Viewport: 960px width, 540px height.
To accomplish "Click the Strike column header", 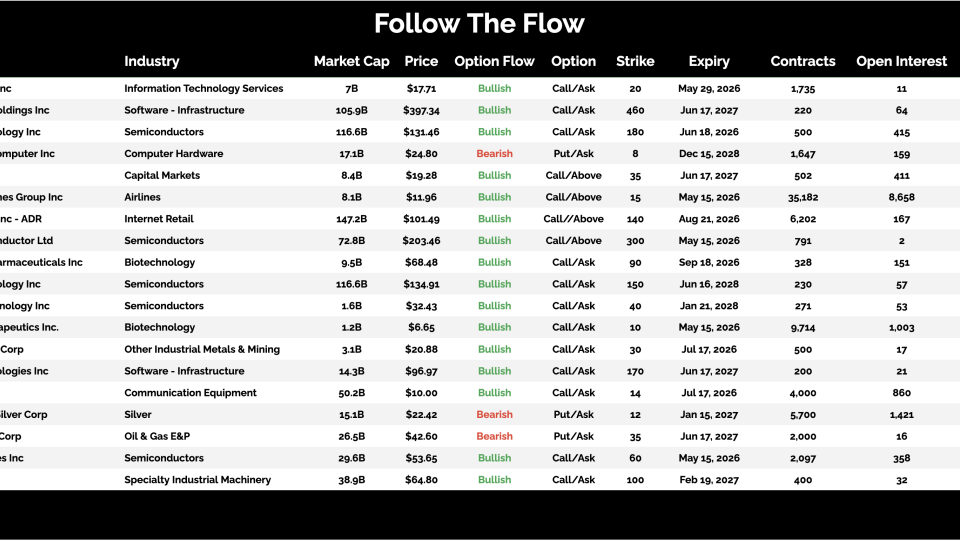I will coord(635,61).
